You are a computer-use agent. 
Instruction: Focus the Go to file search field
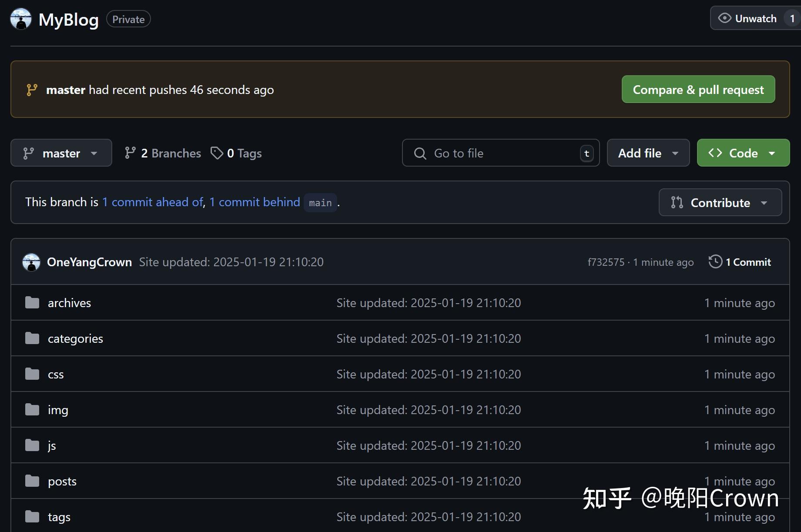point(500,153)
